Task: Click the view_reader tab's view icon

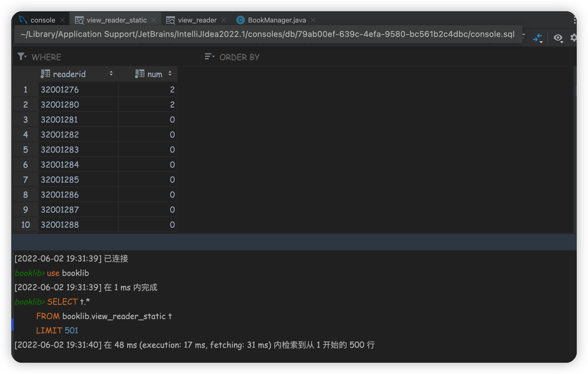Action: click(171, 20)
